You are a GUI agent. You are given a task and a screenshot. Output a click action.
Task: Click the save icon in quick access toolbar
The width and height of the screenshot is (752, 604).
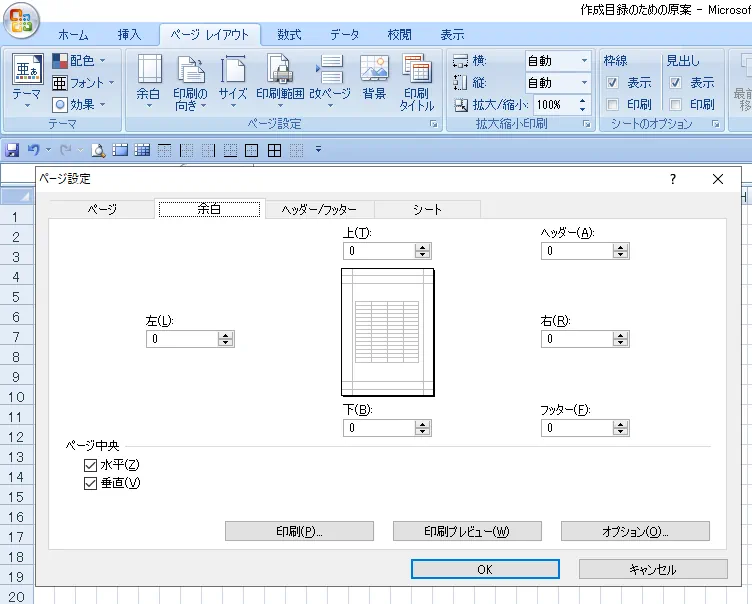[x=12, y=150]
